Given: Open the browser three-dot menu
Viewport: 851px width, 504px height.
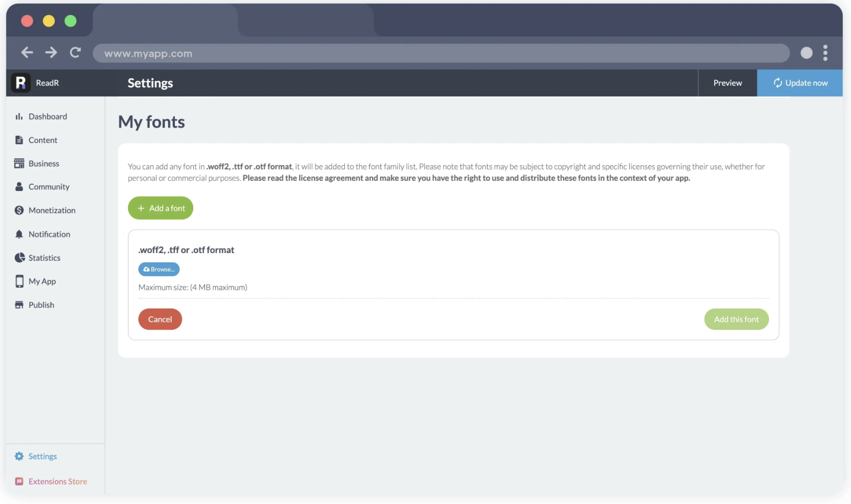Looking at the screenshot, I should pos(825,53).
